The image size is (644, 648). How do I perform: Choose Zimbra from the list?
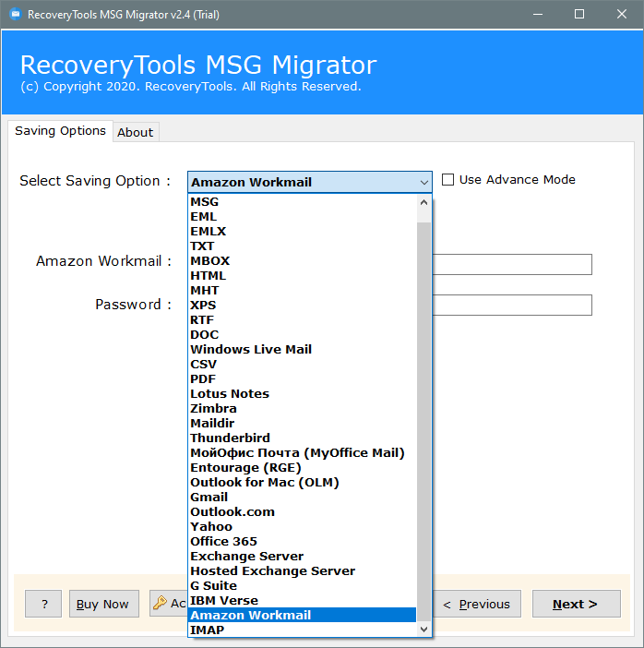[303, 408]
